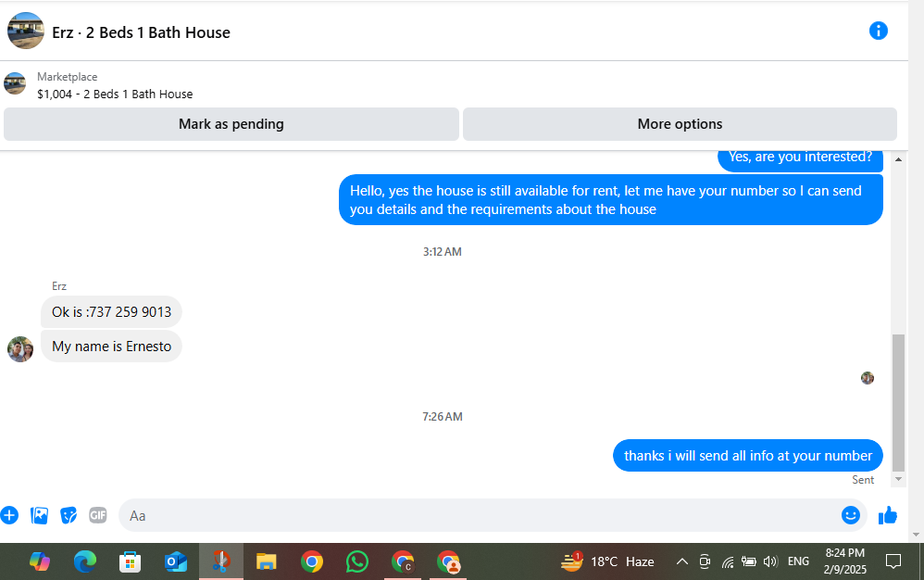Click the chat scrollbar down arrow
This screenshot has height=580, width=924.
[x=898, y=479]
